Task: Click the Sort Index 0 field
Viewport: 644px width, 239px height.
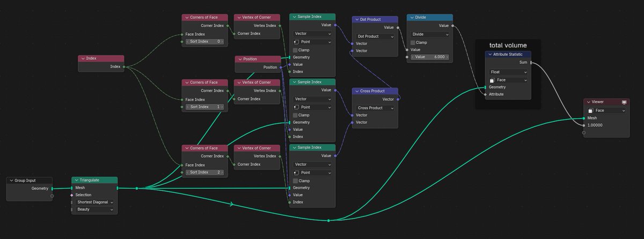Action: pos(204,41)
